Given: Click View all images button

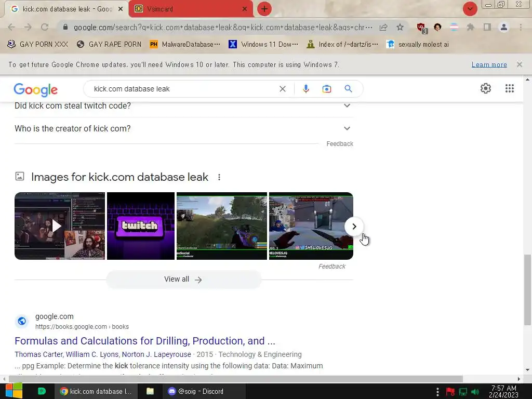Looking at the screenshot, I should click(x=183, y=280).
